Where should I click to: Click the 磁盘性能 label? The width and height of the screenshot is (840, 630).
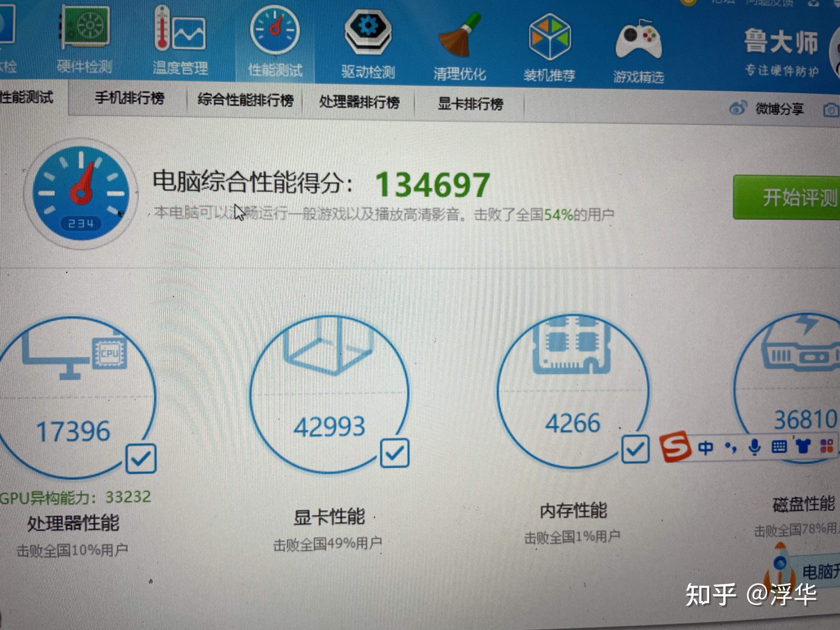(804, 504)
